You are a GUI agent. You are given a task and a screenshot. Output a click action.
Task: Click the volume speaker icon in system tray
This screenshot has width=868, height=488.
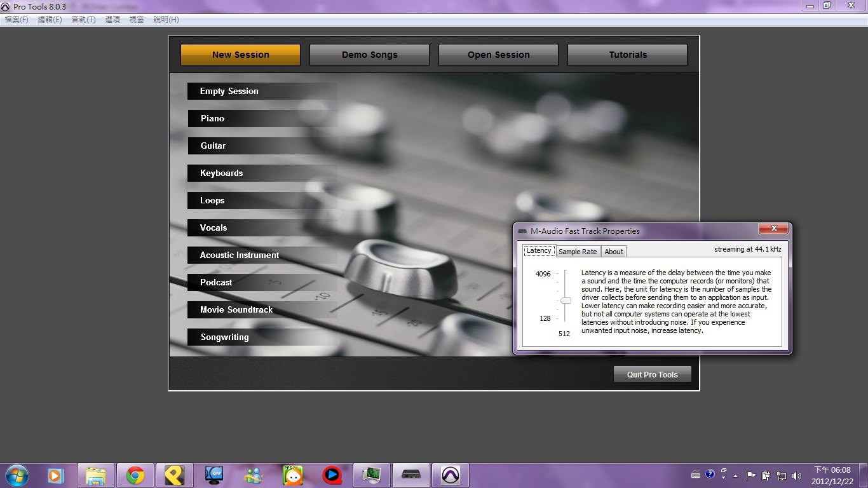pyautogui.click(x=797, y=475)
